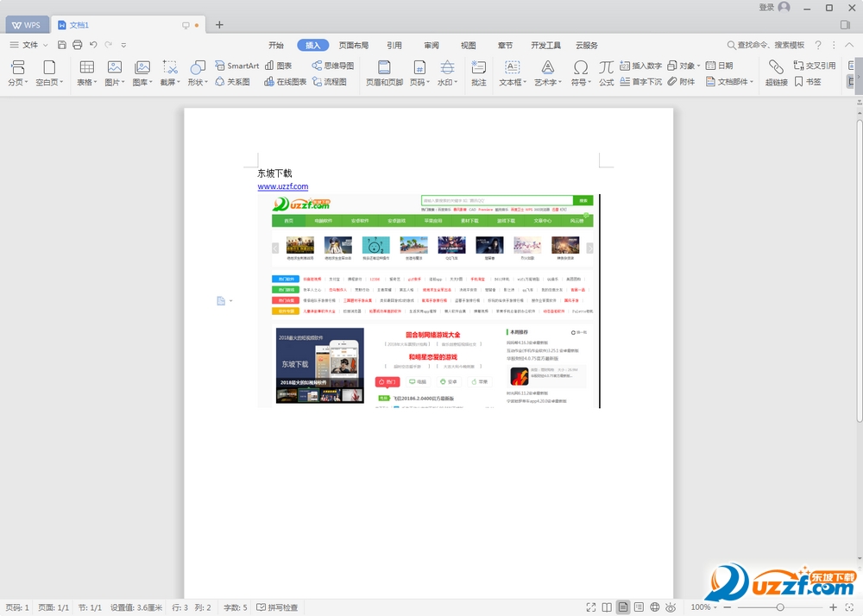Toggle reading layout view in status bar
Viewport: 863px width, 616px height.
click(607, 607)
